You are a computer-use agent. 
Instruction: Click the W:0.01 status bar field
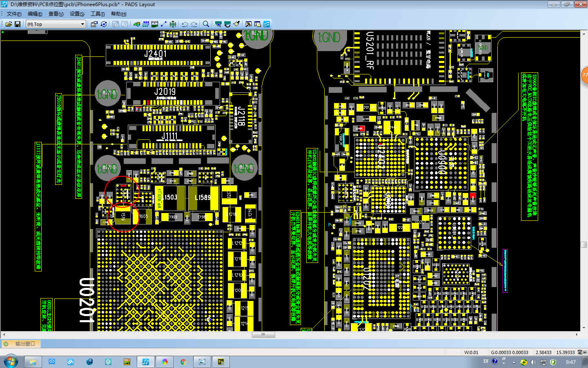471,352
